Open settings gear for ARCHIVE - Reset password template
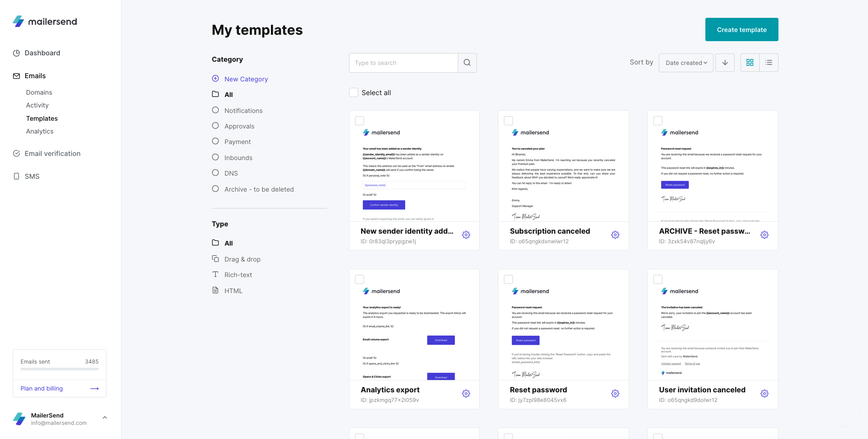Screen dimensions: 868x439 pos(764,235)
